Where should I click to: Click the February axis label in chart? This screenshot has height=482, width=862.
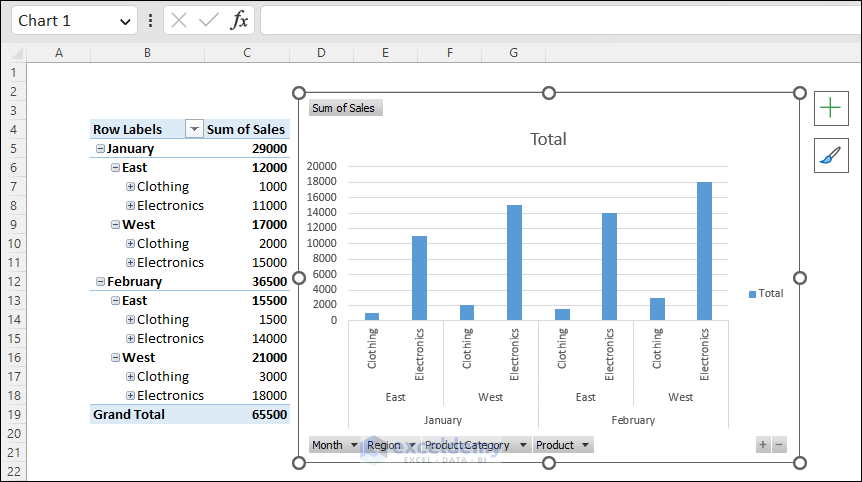pyautogui.click(x=633, y=420)
